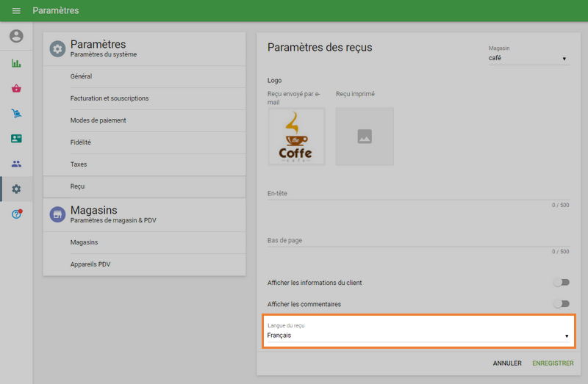
Task: Click the user account avatar icon
Action: pyautogui.click(x=16, y=36)
